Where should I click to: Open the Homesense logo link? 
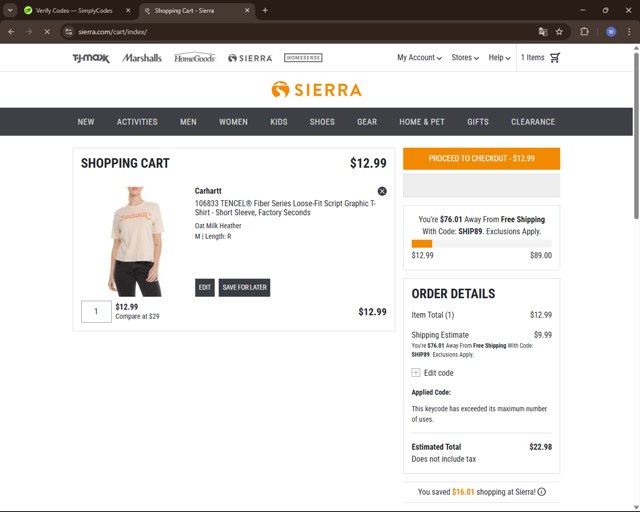click(303, 58)
